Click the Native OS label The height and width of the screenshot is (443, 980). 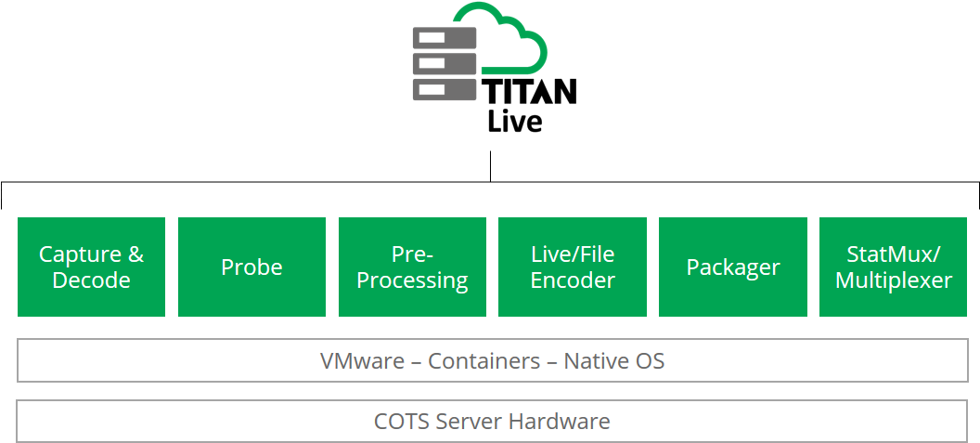tap(613, 361)
